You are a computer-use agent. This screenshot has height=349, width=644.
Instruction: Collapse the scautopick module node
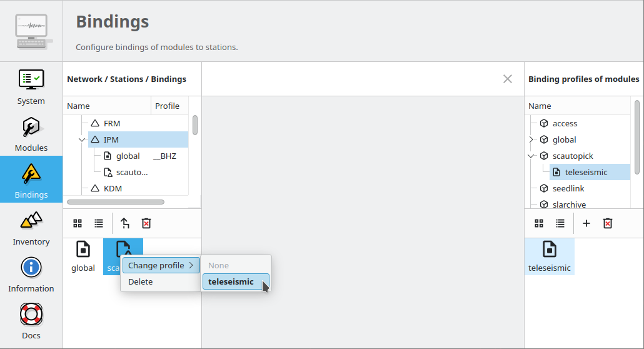coord(531,156)
